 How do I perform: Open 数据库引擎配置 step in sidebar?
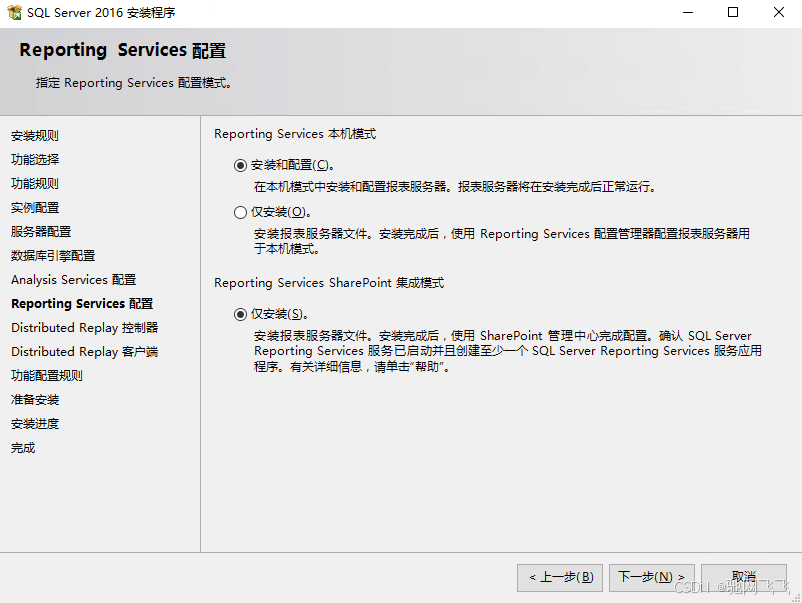click(53, 256)
